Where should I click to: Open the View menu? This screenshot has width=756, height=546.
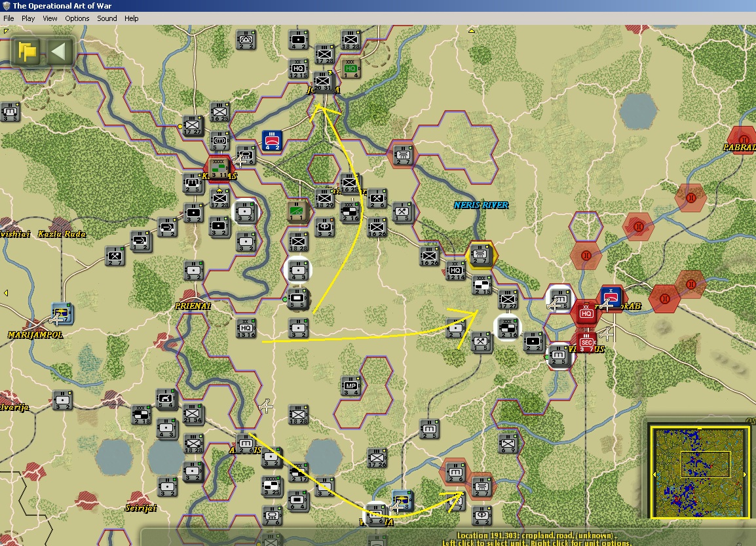pyautogui.click(x=50, y=18)
